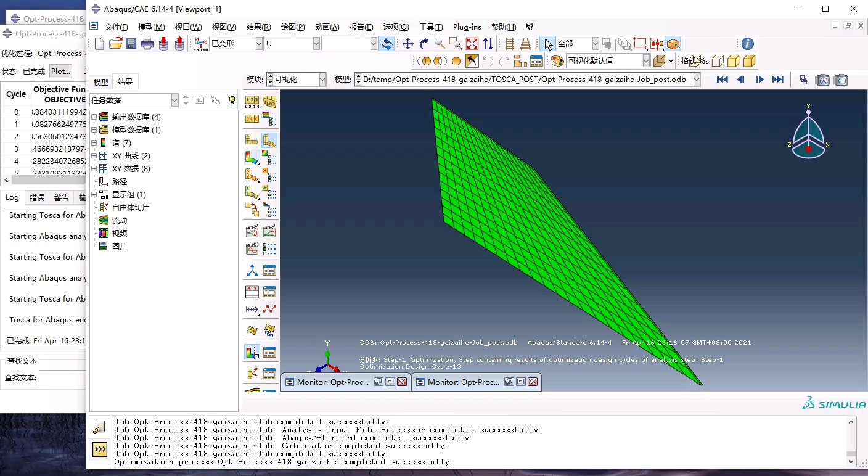Click the Plot deformed shape icon

(269, 140)
